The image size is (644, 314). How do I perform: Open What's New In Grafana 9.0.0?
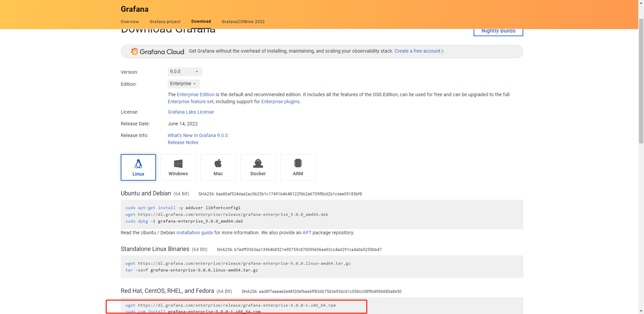[x=198, y=135]
